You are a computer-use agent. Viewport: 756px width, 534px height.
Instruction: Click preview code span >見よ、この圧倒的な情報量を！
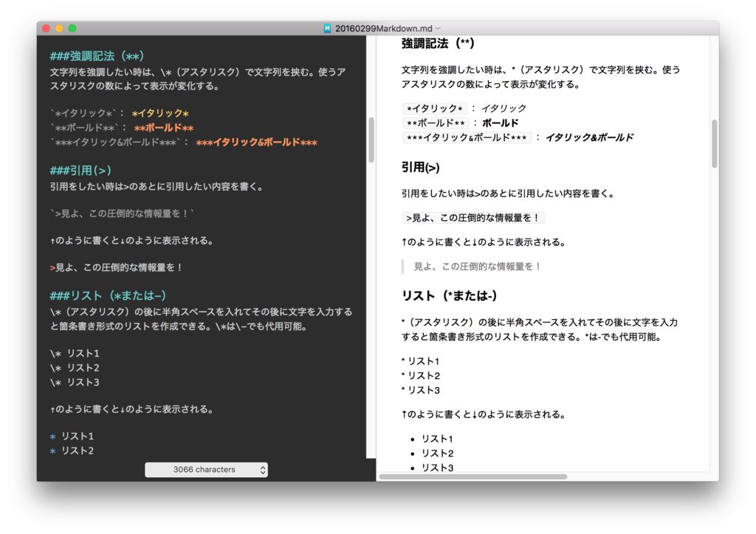473,218
